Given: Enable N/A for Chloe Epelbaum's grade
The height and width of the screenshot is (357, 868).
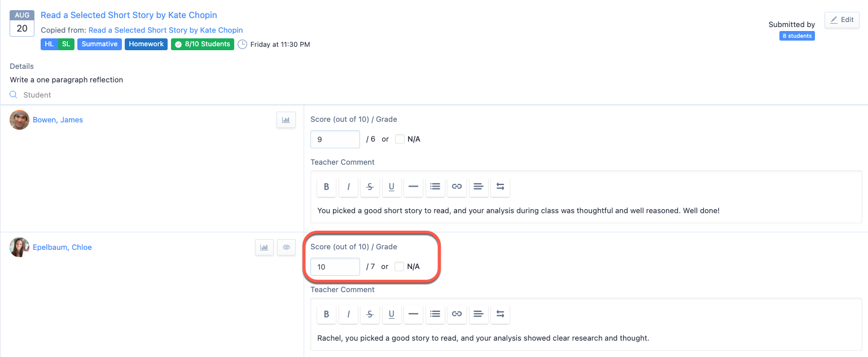Looking at the screenshot, I should [400, 266].
